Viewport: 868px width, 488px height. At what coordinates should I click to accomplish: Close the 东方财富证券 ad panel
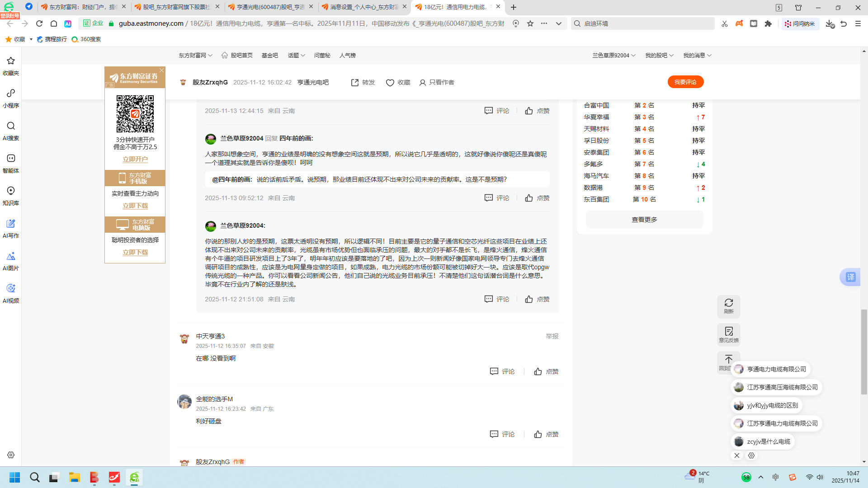point(161,70)
